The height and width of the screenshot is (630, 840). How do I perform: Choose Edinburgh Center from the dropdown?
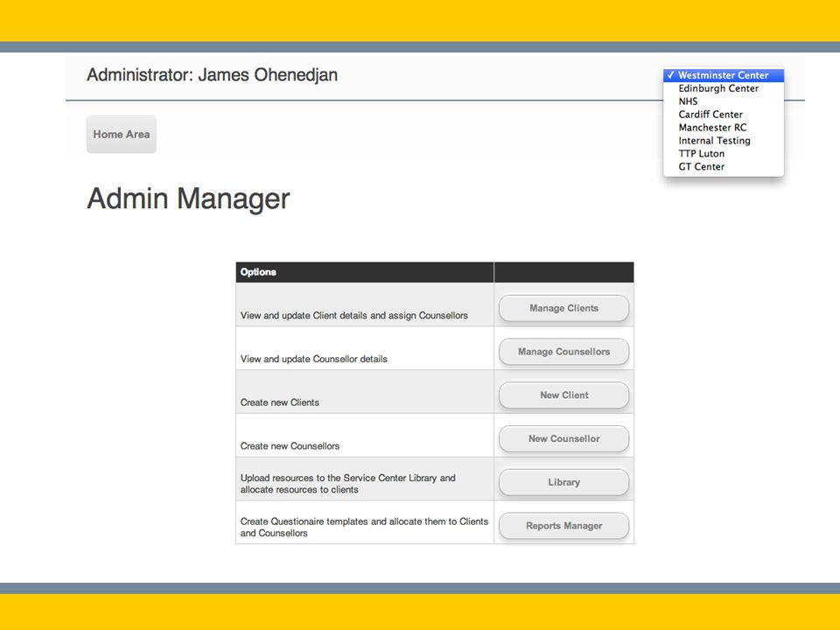pos(724,88)
